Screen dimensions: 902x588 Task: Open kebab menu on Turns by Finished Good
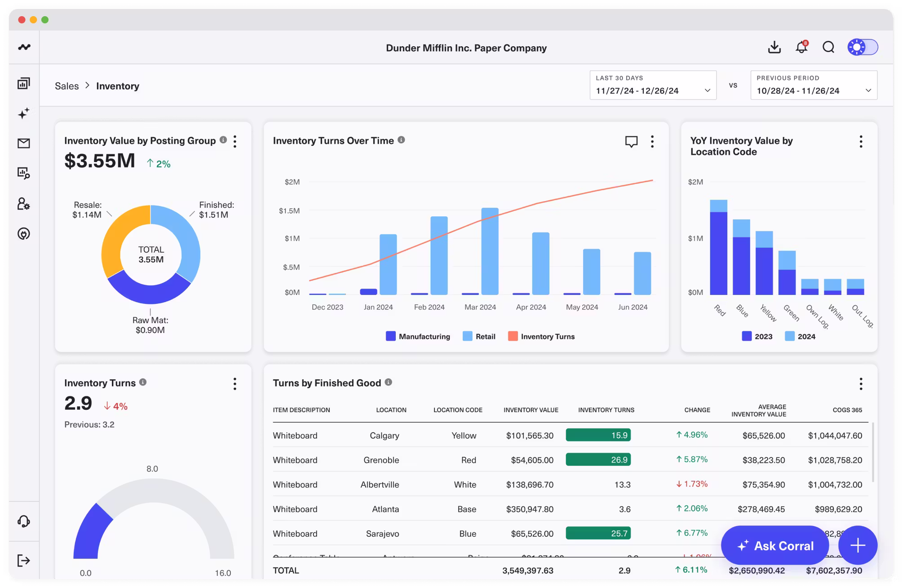click(x=861, y=384)
